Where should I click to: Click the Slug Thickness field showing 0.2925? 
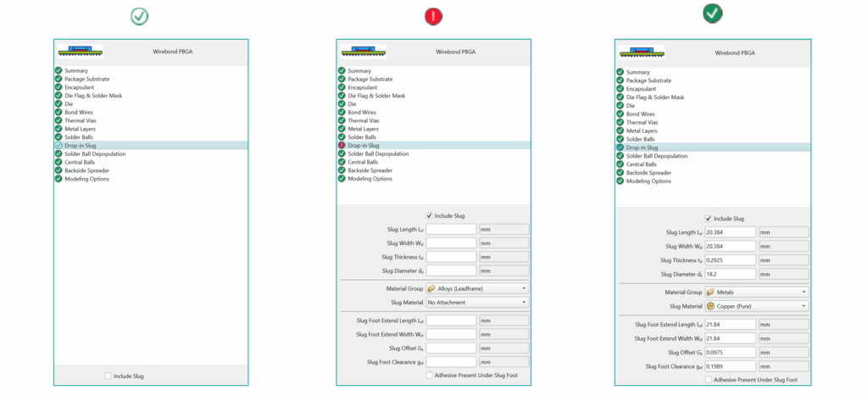point(729,260)
